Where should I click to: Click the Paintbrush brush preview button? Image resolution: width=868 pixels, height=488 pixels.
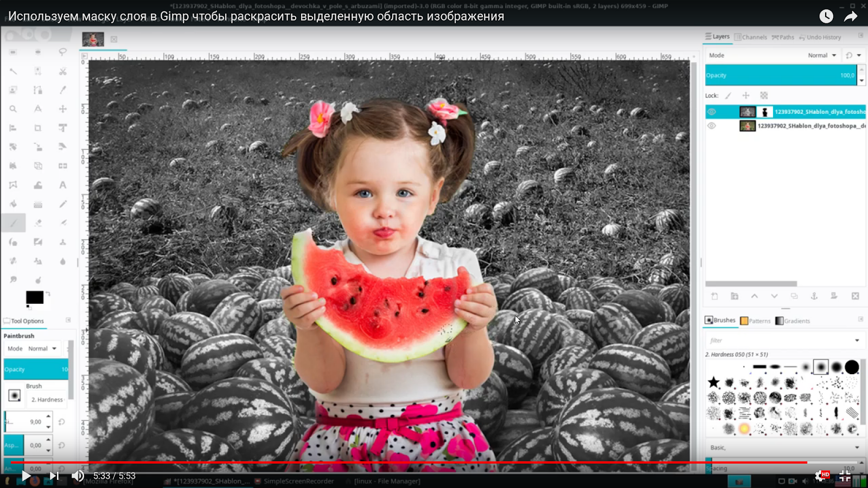pos(15,396)
